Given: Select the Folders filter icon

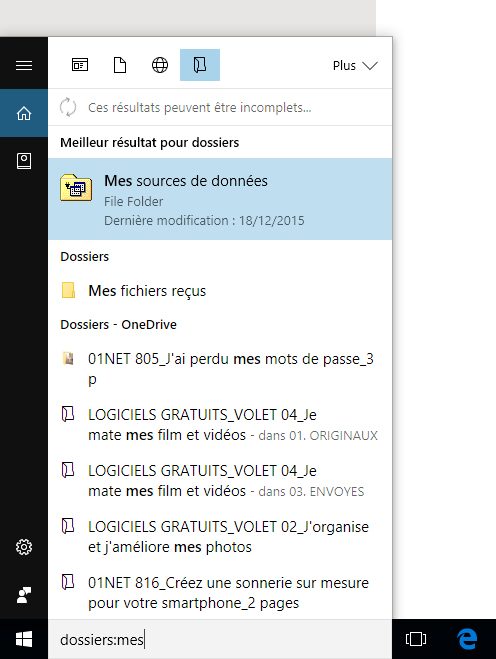Looking at the screenshot, I should pyautogui.click(x=200, y=65).
